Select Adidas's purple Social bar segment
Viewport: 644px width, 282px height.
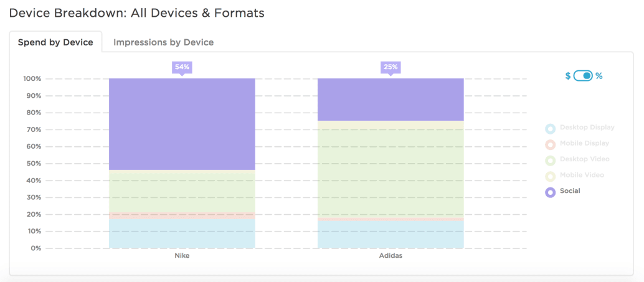(391, 100)
